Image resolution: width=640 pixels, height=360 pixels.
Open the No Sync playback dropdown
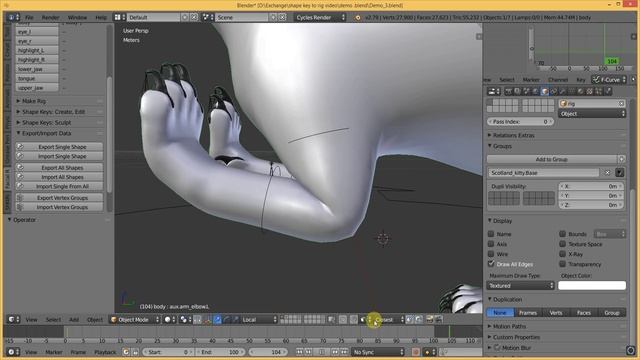pos(378,352)
